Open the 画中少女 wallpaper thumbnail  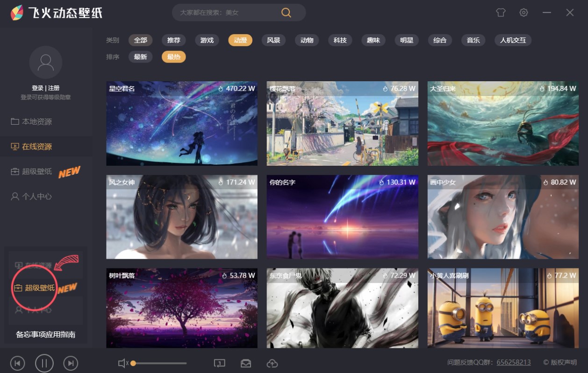tap(503, 217)
